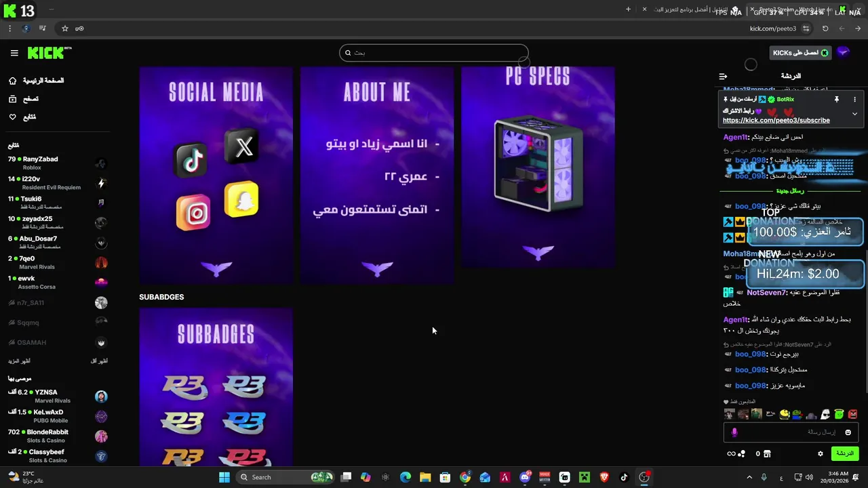Insert the green halo face emote

839,414
